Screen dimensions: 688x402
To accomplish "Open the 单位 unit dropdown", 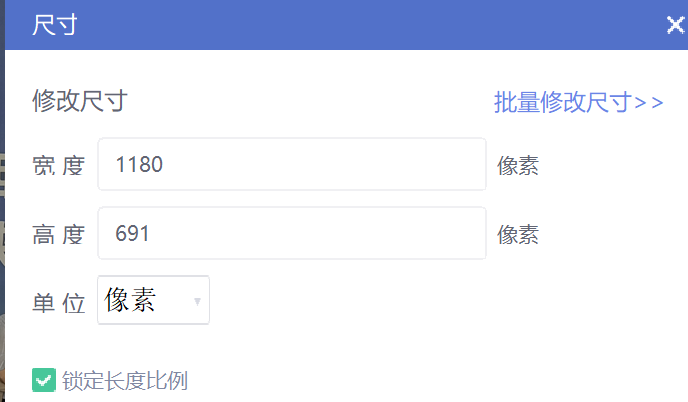I will 153,300.
